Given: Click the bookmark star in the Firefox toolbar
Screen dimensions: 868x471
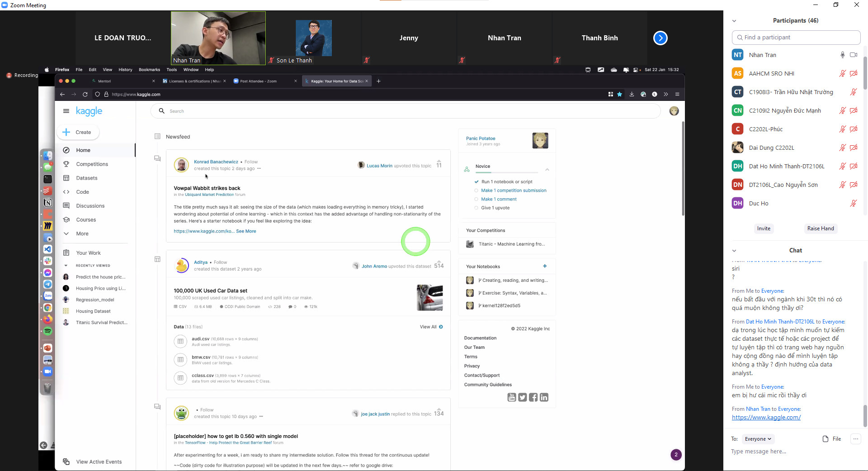Looking at the screenshot, I should click(619, 94).
